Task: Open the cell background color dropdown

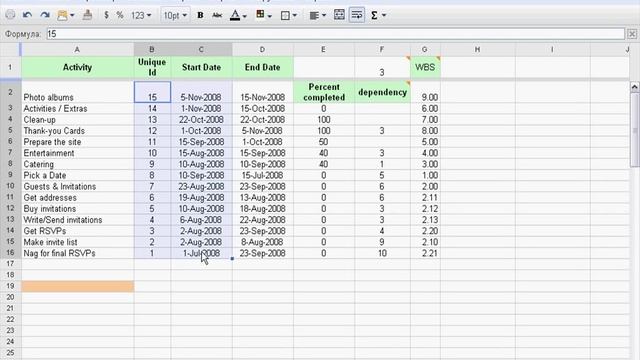Action: click(264, 15)
